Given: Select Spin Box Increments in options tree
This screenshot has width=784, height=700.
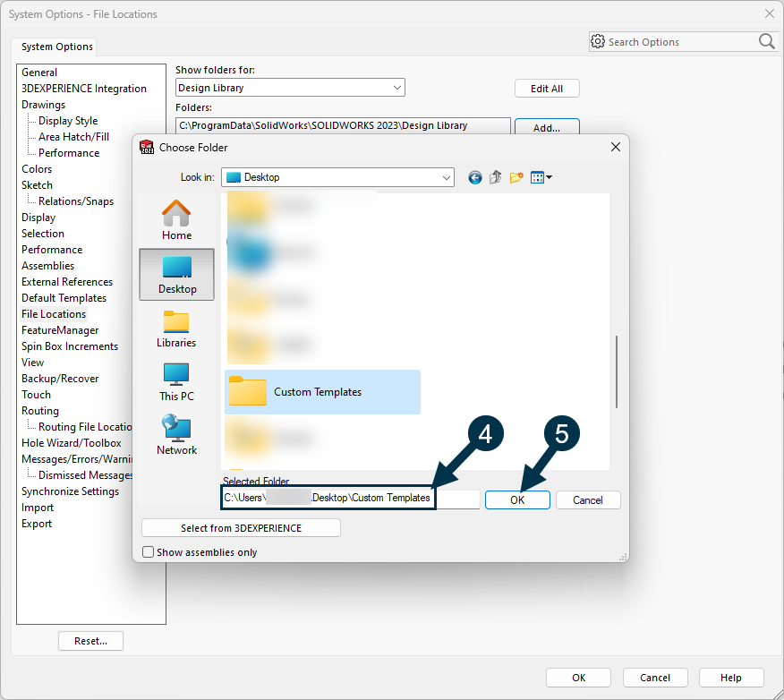Looking at the screenshot, I should coord(70,346).
